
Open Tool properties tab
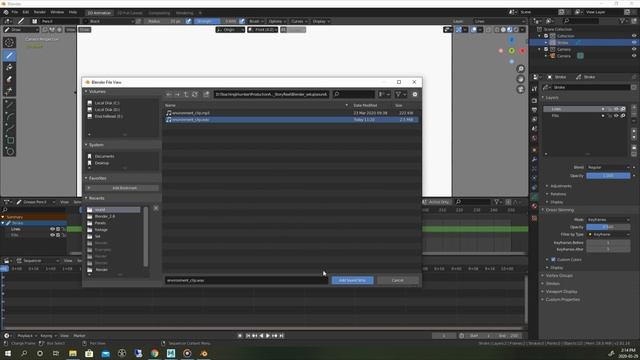534,89
